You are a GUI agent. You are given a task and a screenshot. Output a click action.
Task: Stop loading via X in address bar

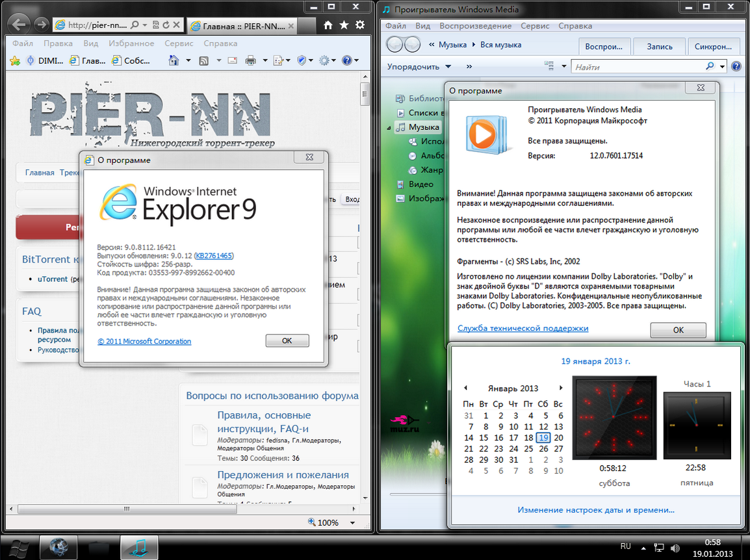(x=177, y=25)
